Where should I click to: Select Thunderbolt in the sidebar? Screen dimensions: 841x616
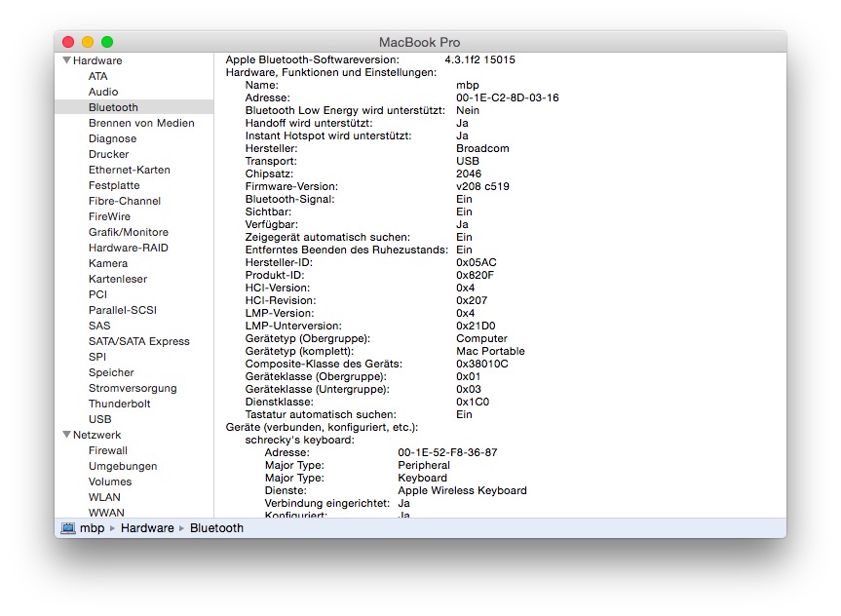coord(119,403)
